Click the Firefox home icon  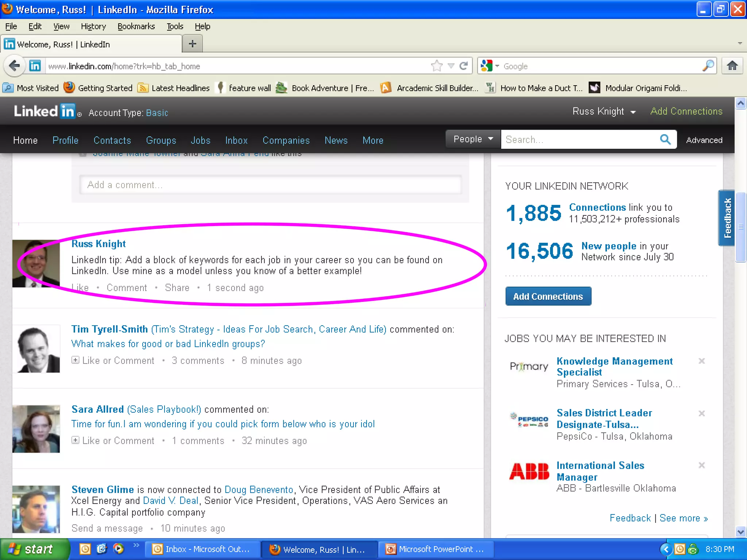[732, 66]
